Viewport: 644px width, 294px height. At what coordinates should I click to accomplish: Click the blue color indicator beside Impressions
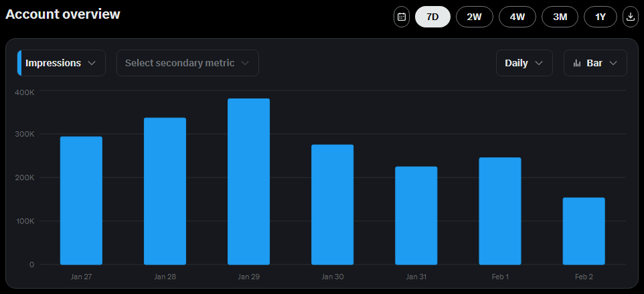click(19, 63)
